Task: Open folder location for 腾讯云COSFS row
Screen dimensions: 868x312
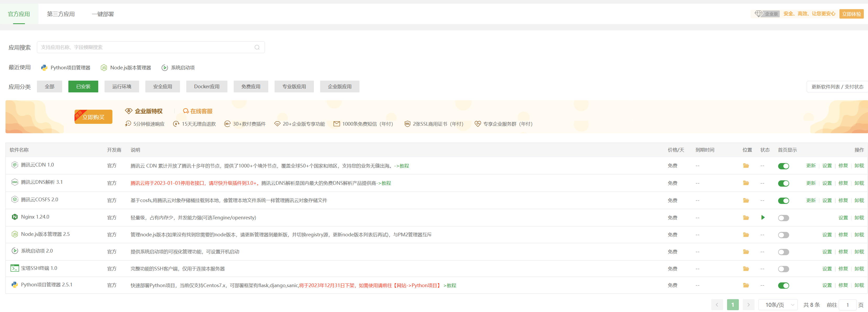Action: [746, 200]
